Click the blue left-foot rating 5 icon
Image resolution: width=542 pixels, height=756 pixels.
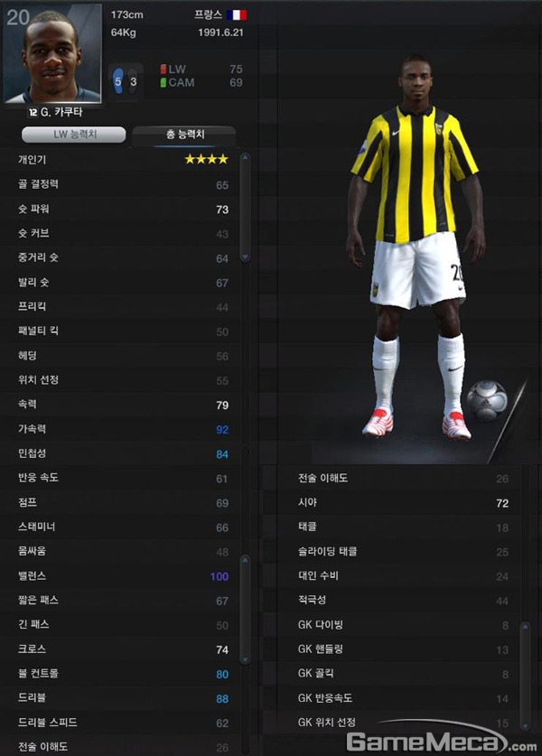[x=118, y=81]
